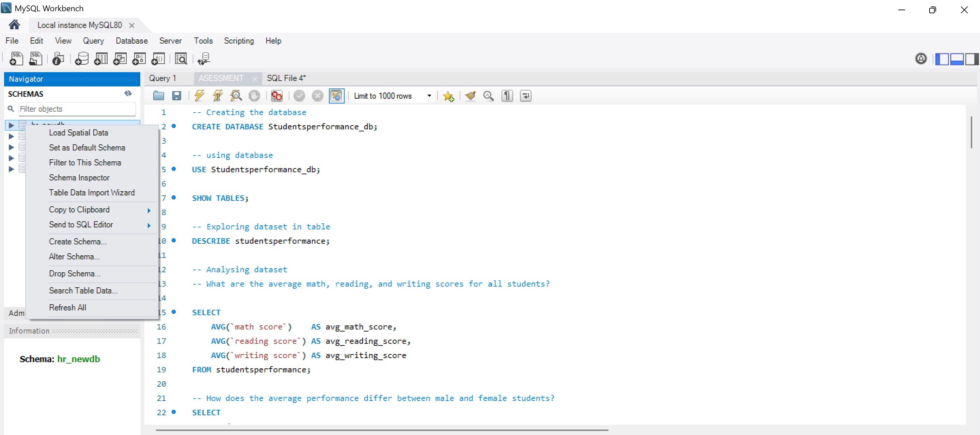This screenshot has width=980, height=435.
Task: Click the home screen icon
Action: coord(14,25)
